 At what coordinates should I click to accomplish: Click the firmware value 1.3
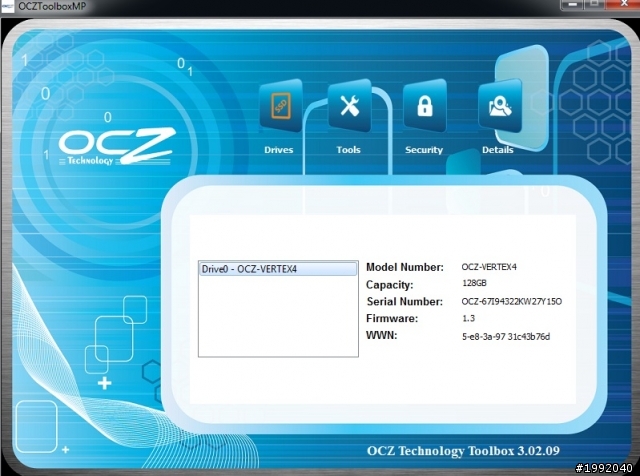click(x=469, y=318)
